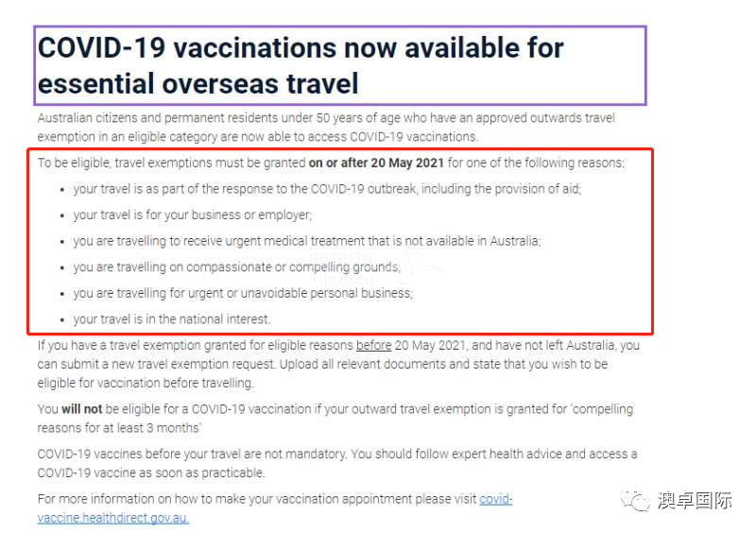The height and width of the screenshot is (533, 756).
Task: Click the bullet dot beside national interest item
Action: click(62, 320)
